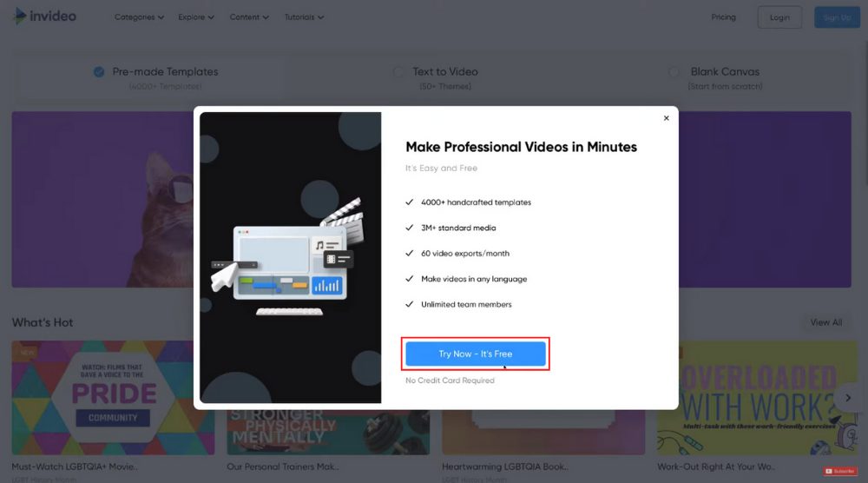This screenshot has width=868, height=483.
Task: Click '60 video exports/month' text
Action: 465,253
